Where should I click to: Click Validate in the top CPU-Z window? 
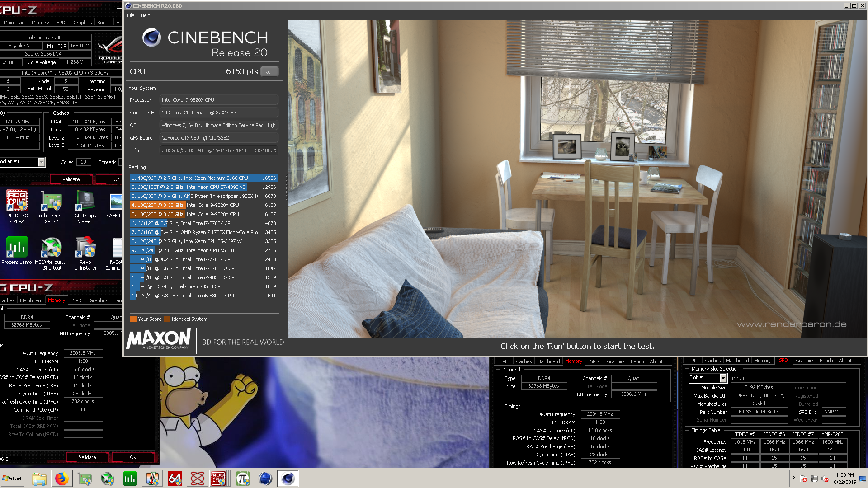coord(71,179)
